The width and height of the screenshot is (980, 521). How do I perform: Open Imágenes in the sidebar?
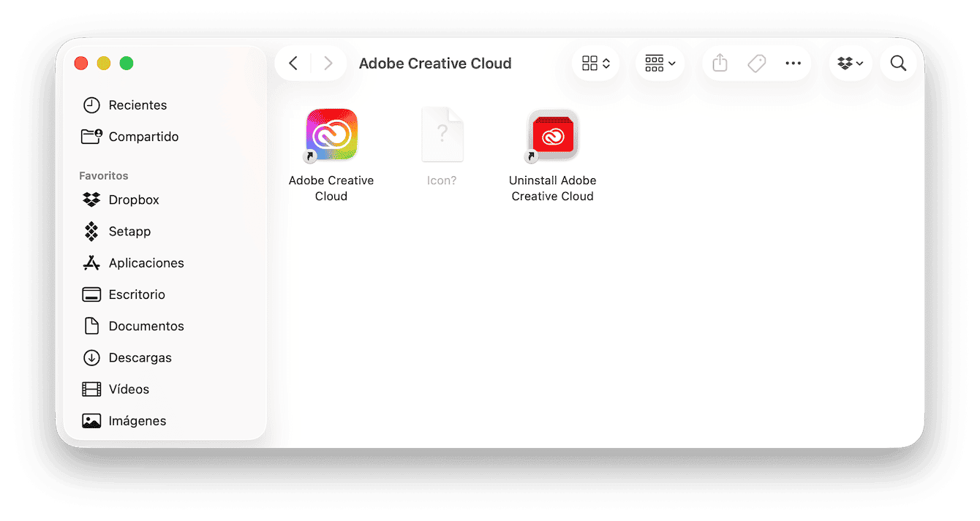click(x=167, y=421)
